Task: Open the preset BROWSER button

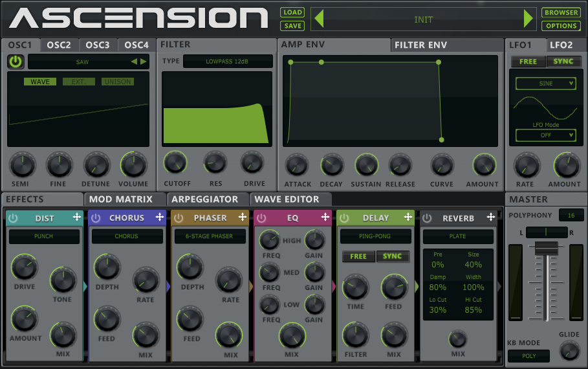Action: pyautogui.click(x=561, y=12)
